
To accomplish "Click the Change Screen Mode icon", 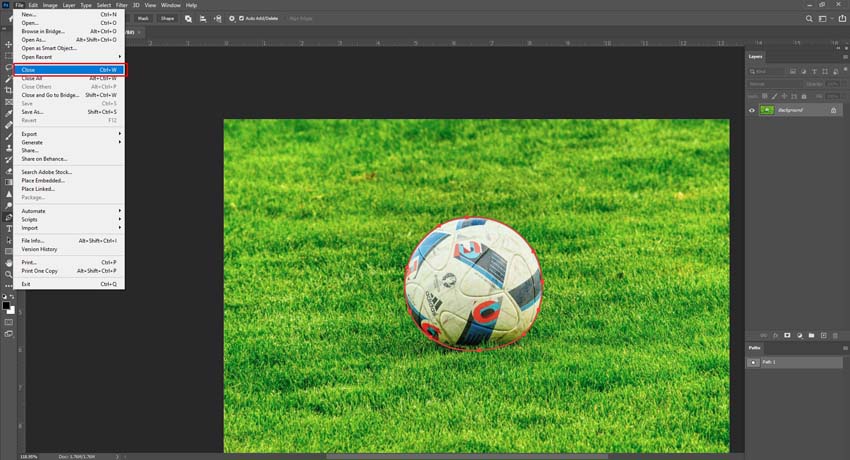I will tap(8, 334).
